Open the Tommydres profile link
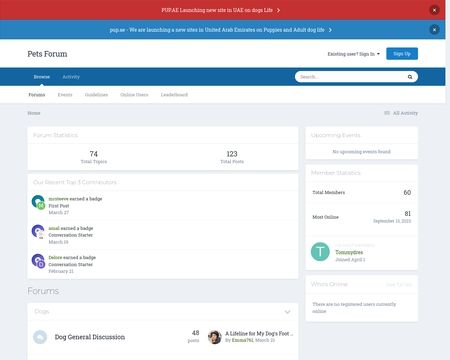 click(x=349, y=252)
